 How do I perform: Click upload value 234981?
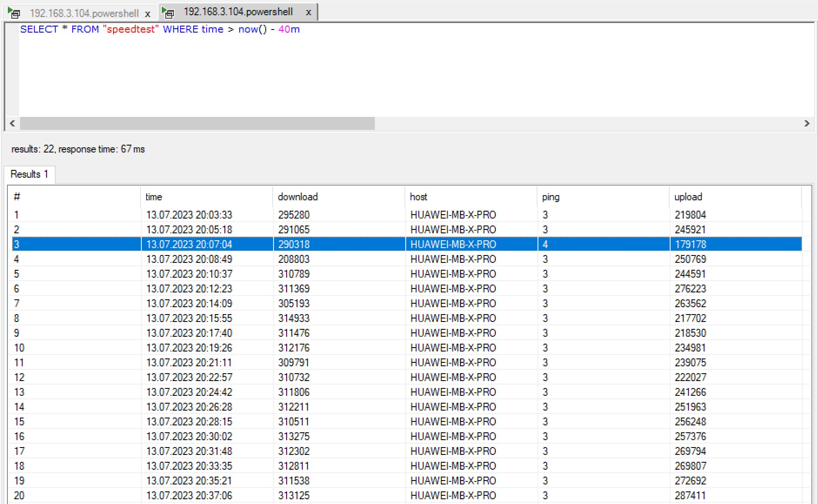691,348
